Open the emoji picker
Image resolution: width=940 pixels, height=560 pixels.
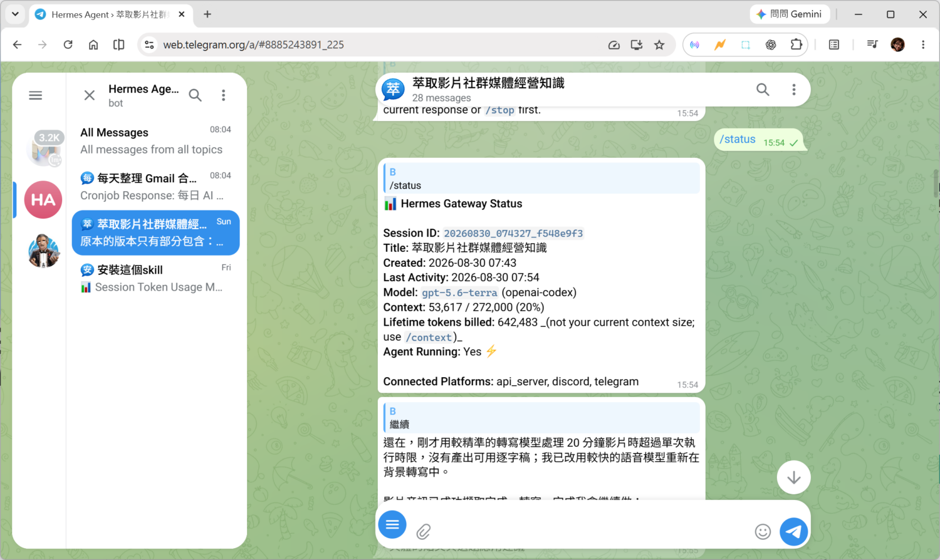763,532
